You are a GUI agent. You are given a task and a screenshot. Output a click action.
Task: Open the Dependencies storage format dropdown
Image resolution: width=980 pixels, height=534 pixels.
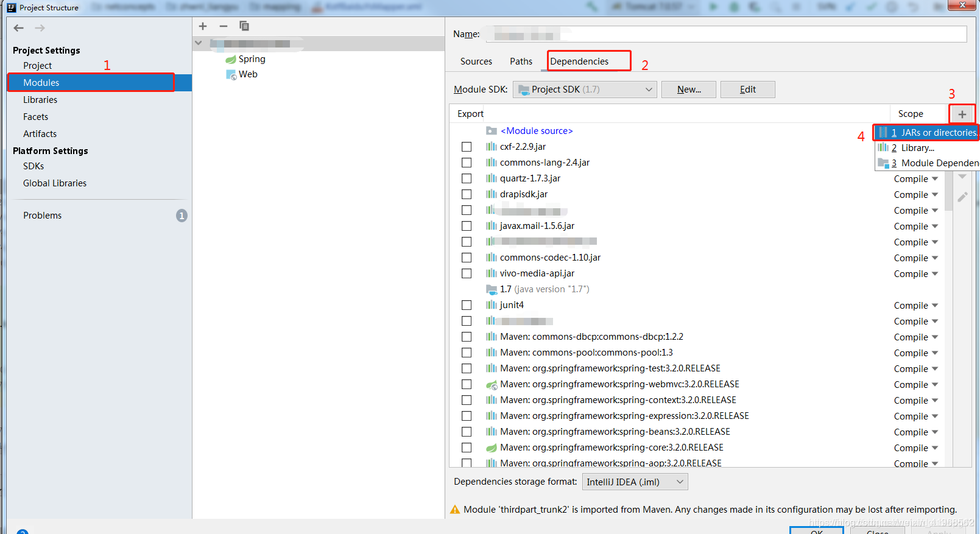point(635,482)
